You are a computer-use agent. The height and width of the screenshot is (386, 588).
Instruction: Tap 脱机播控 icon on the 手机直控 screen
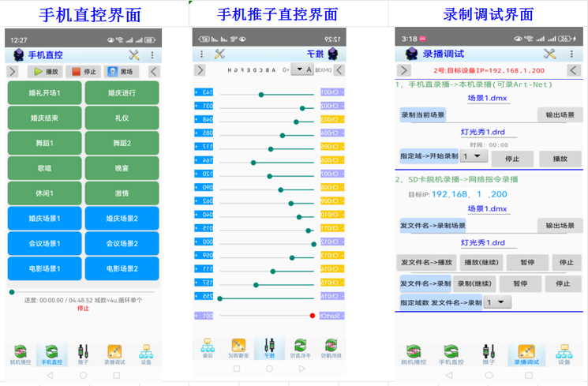[20, 354]
